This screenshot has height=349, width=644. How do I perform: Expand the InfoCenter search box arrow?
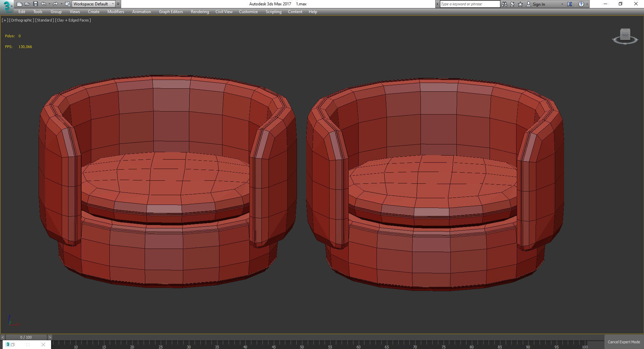[437, 4]
